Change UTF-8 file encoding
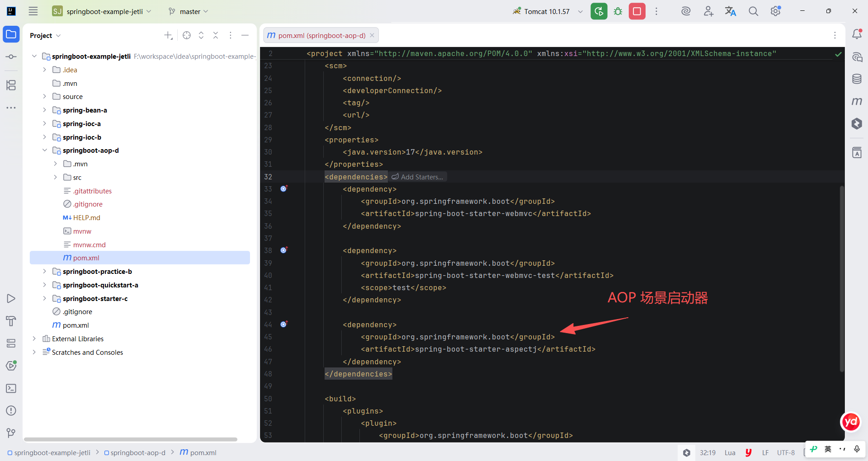 786,452
